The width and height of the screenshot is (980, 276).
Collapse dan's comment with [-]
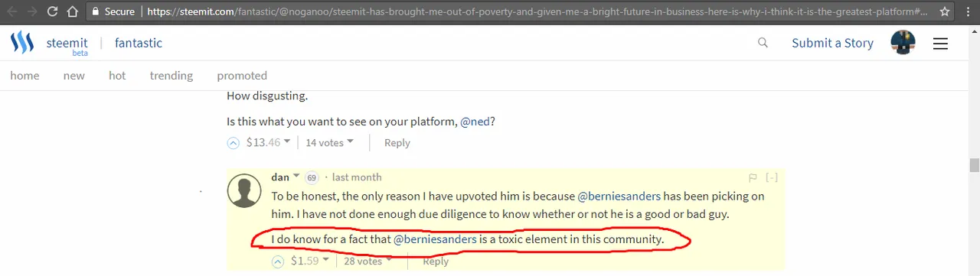pos(772,177)
